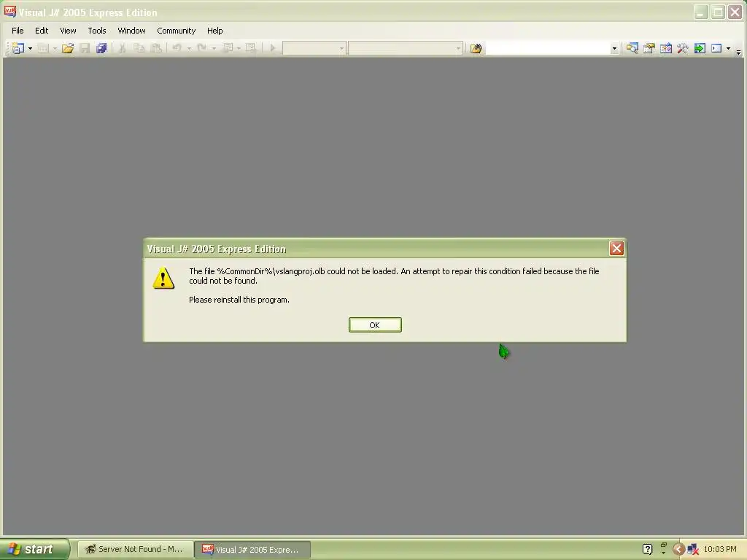Minimize the Visual J# main window
The height and width of the screenshot is (560, 747).
click(700, 12)
